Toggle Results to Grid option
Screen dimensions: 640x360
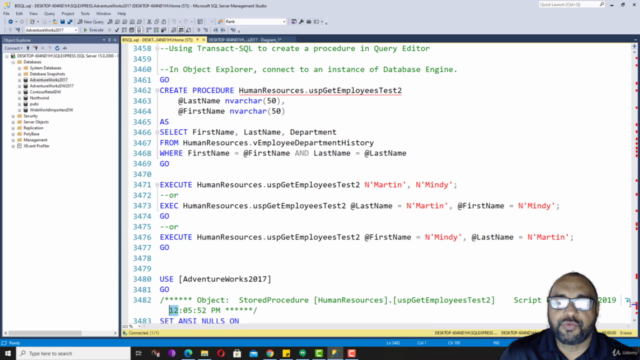pos(181,30)
